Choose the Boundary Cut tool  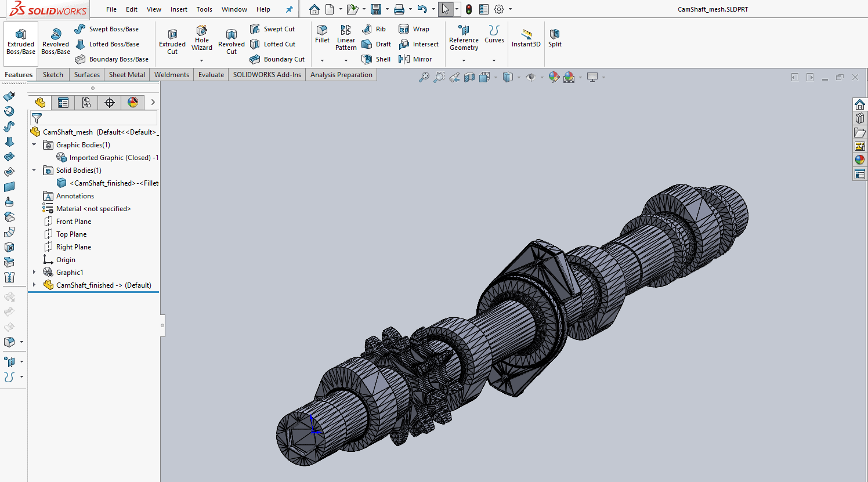277,59
